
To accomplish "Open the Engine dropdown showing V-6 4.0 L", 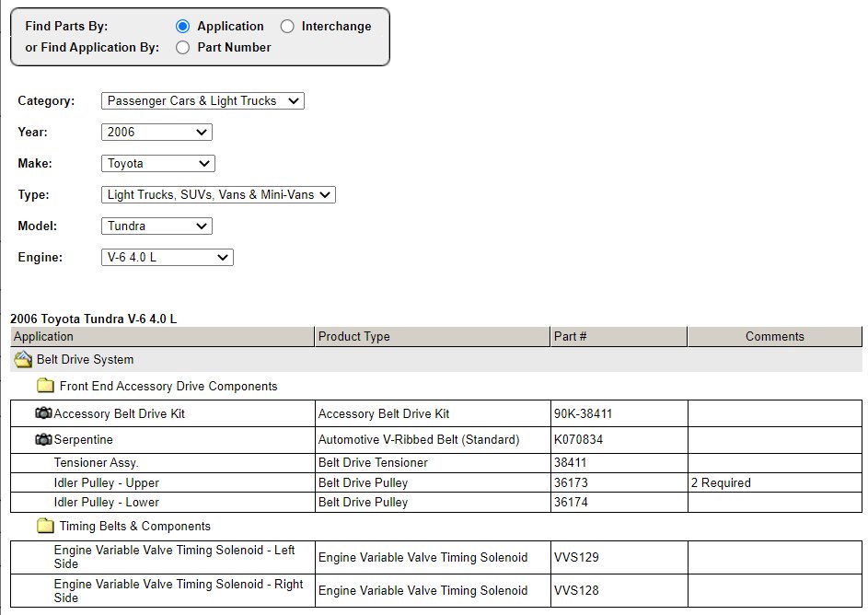I will 168,258.
